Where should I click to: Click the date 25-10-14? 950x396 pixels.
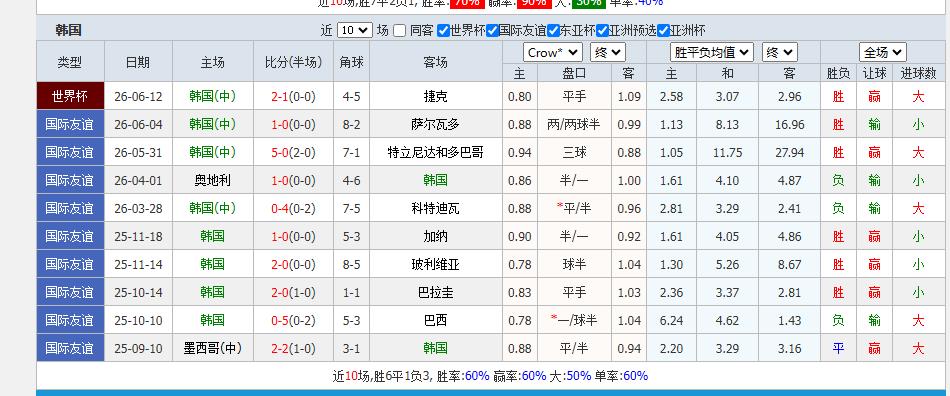[138, 292]
